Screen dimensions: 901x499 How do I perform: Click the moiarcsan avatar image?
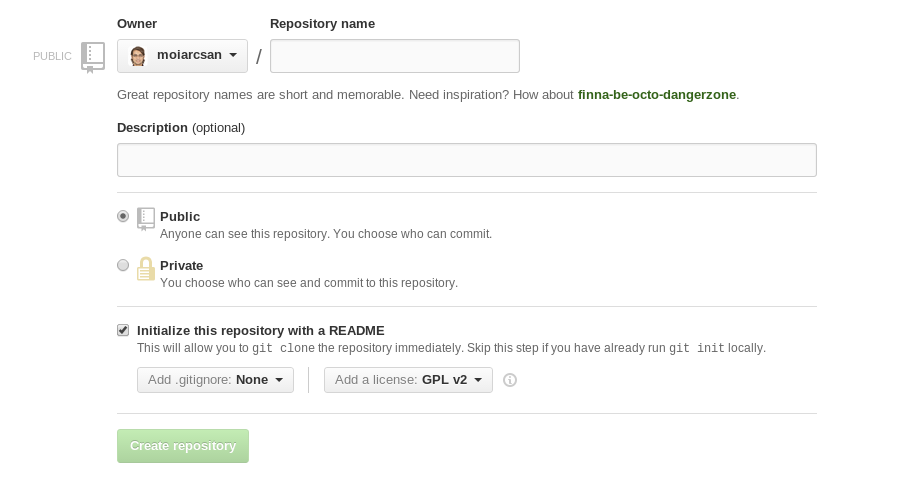click(x=137, y=56)
